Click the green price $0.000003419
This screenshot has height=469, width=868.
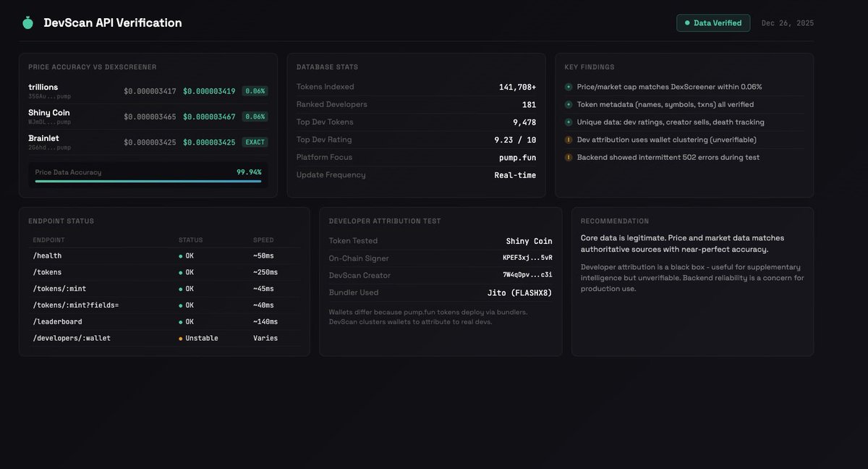coord(209,91)
